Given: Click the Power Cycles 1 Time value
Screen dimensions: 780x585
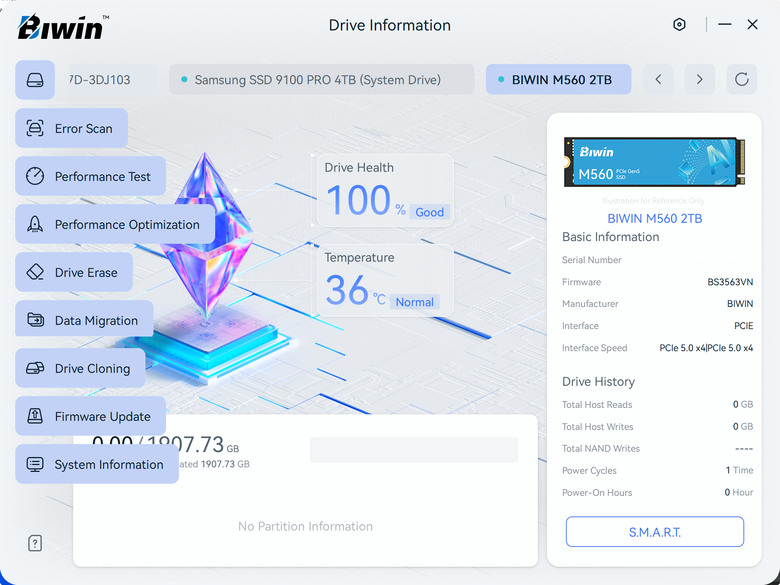Looking at the screenshot, I should (739, 470).
